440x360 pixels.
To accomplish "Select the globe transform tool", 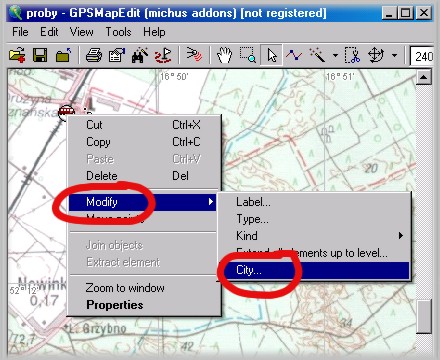I will [x=376, y=55].
